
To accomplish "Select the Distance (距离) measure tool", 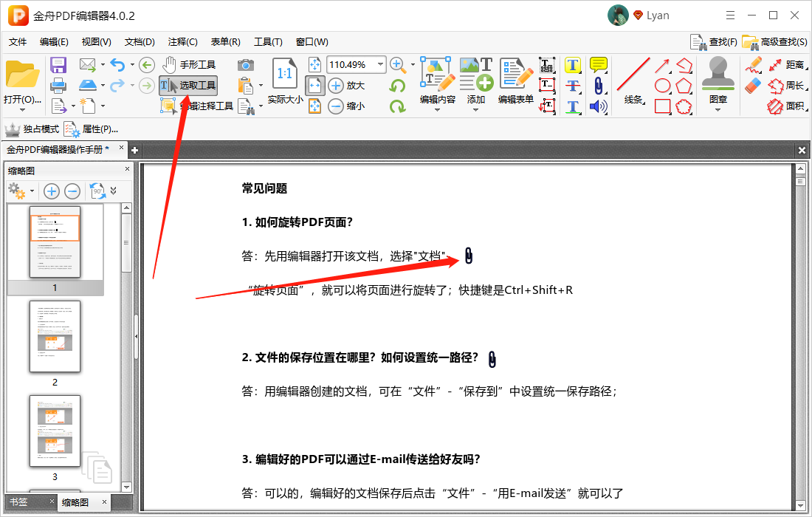I will point(787,65).
